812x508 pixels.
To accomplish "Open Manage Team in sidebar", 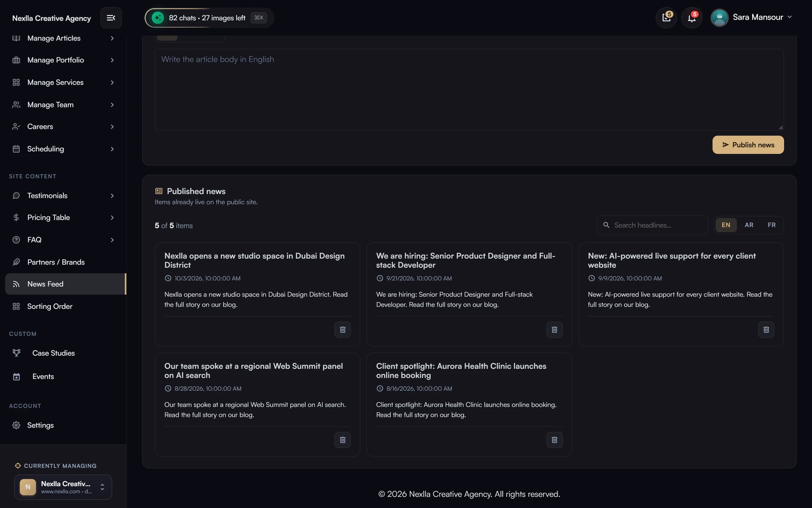I will [63, 105].
